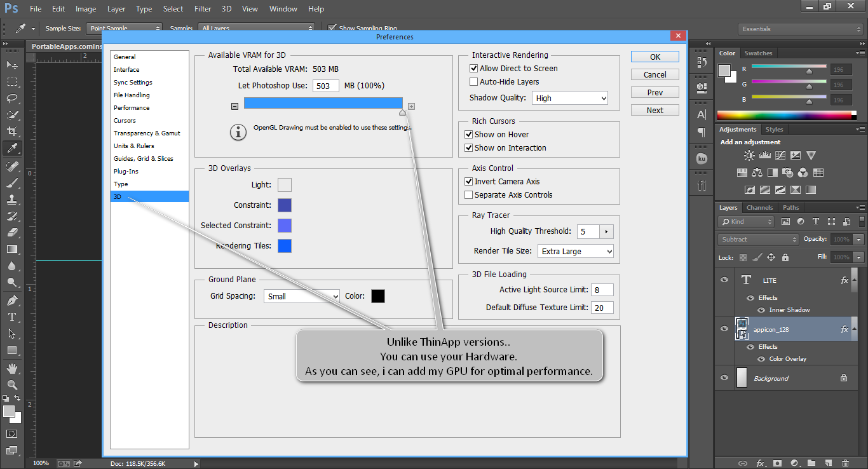
Task: Click Cancel in Preferences dialog
Action: 655,74
